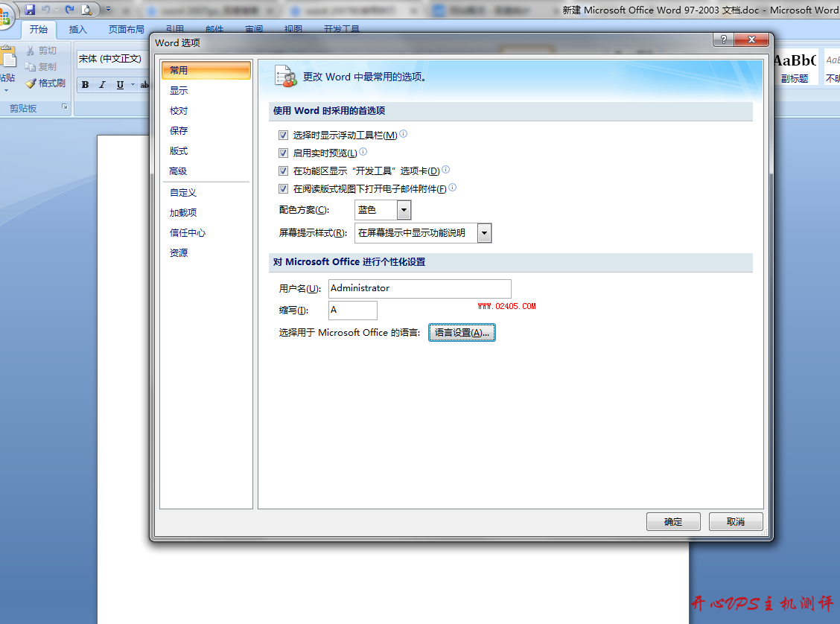Toggle 在功能区显示"开发工具"选项卡 checkbox

tap(284, 171)
